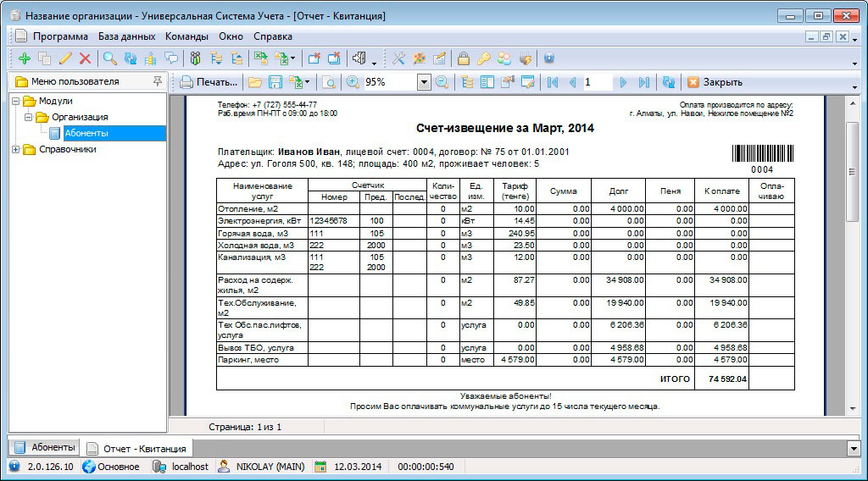Click NIKOLAY (MAIN) in status bar
Viewport: 868px width, 481px height.
pyautogui.click(x=270, y=467)
